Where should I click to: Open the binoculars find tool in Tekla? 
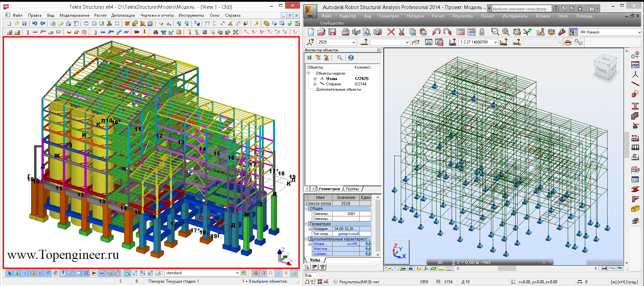pos(156,32)
